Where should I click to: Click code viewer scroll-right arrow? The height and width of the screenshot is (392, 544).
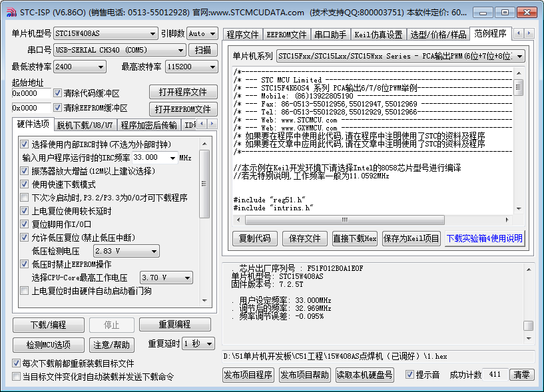(507, 220)
